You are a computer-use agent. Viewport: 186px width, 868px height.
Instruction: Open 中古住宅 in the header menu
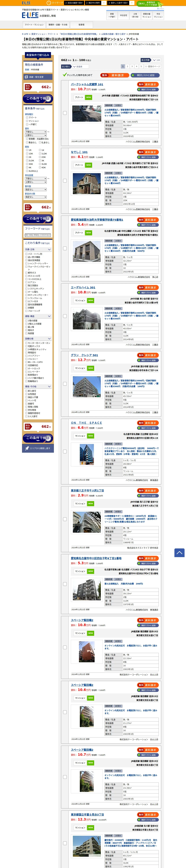[x=124, y=15]
